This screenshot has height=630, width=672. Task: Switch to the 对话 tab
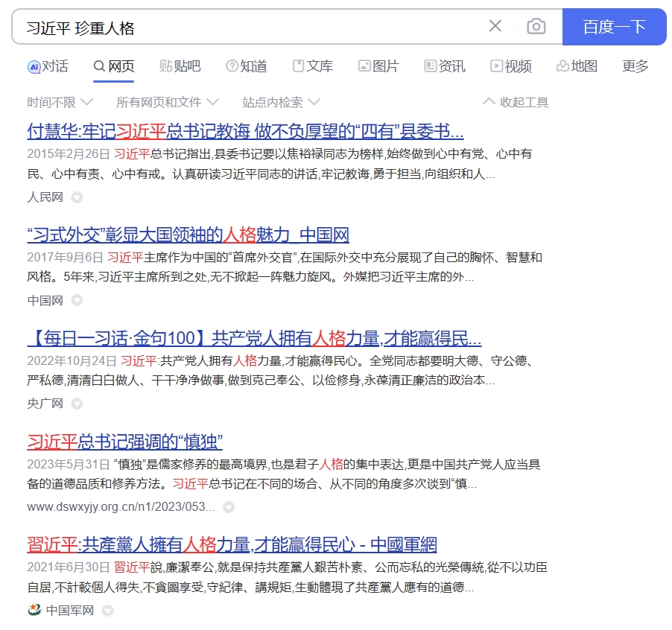[48, 66]
